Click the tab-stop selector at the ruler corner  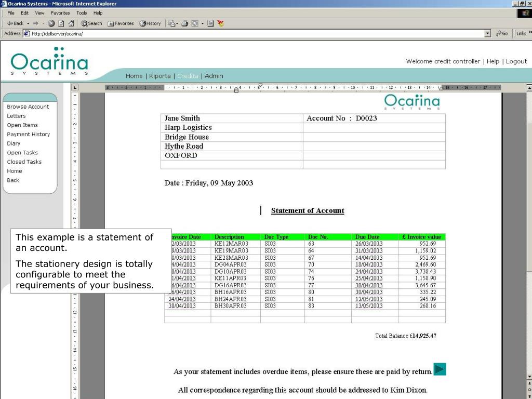click(x=75, y=87)
